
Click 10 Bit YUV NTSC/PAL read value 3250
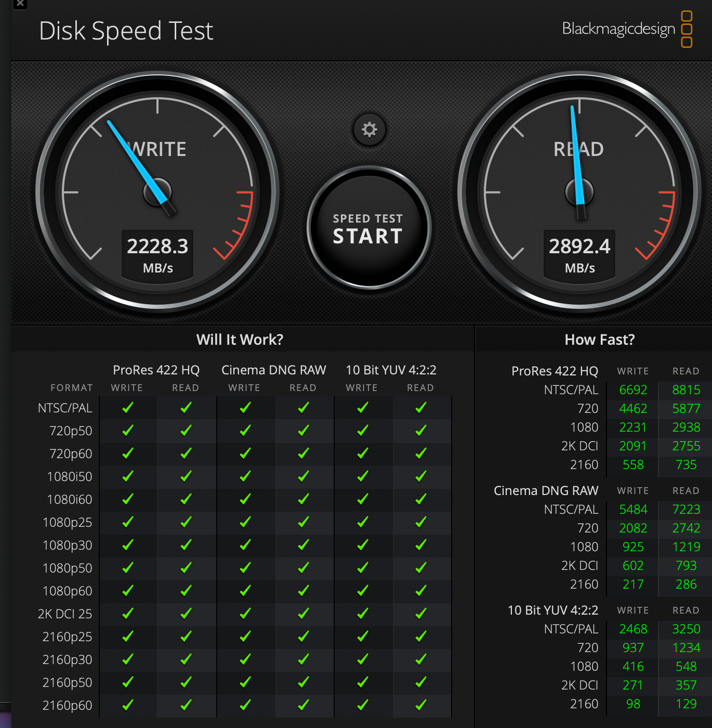[687, 629]
